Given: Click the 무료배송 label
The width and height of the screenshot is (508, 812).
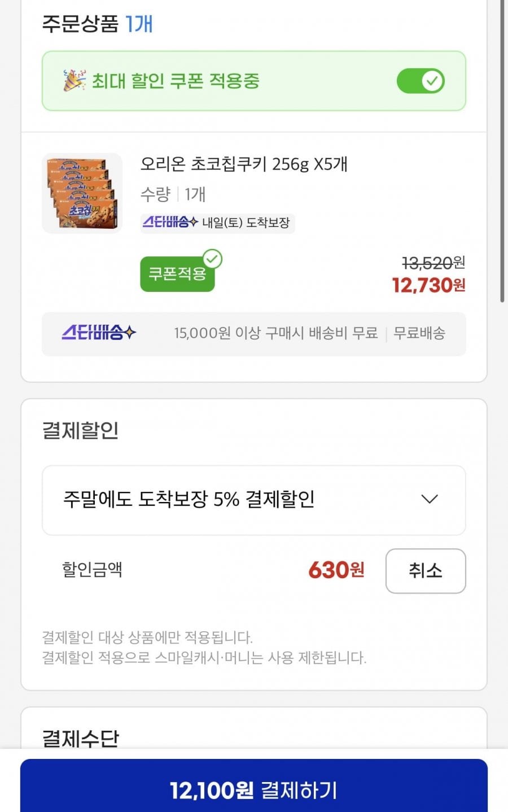Looking at the screenshot, I should coord(419,333).
